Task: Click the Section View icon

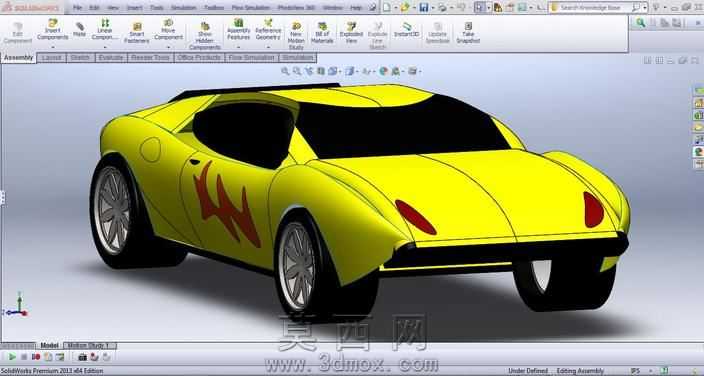Action: 321,71
